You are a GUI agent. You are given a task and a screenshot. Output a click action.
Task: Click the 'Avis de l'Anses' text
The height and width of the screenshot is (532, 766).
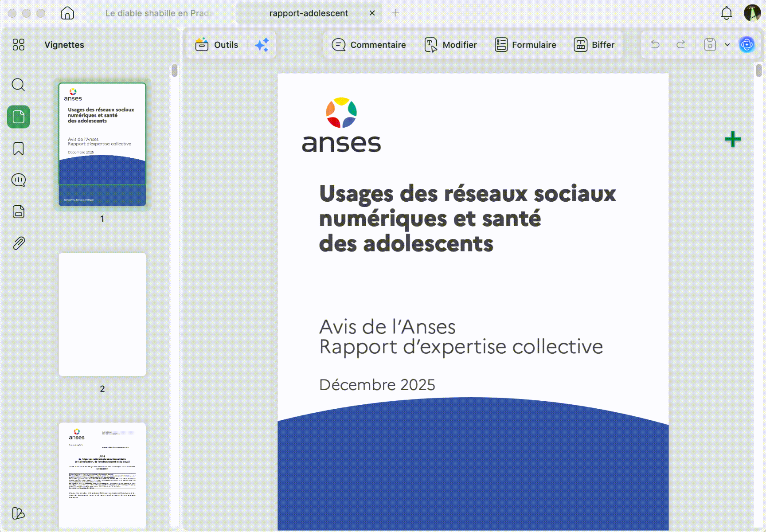[x=387, y=327]
